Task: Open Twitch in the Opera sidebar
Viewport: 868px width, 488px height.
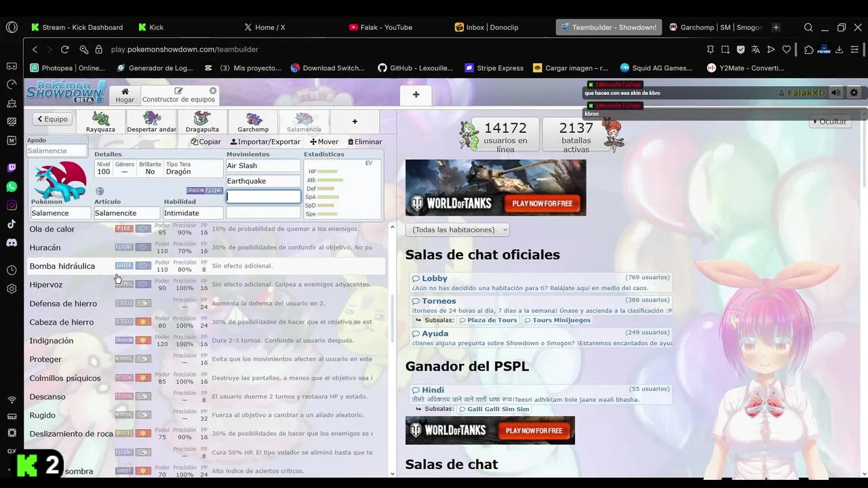Action: coord(12,168)
